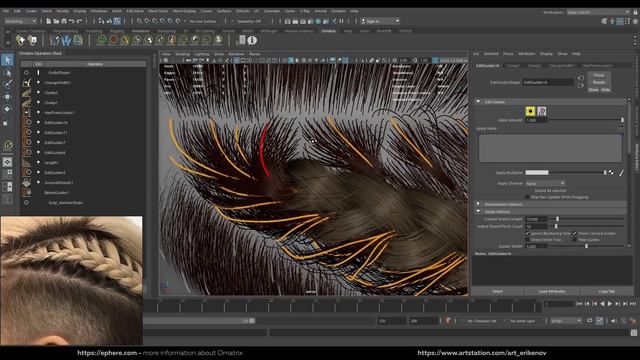Collapse the Guide Options section
The width and height of the screenshot is (640, 360).
tap(478, 211)
